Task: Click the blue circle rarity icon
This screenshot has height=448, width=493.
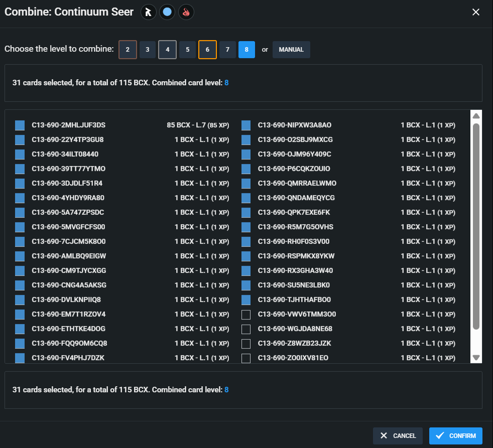Action: (x=167, y=12)
